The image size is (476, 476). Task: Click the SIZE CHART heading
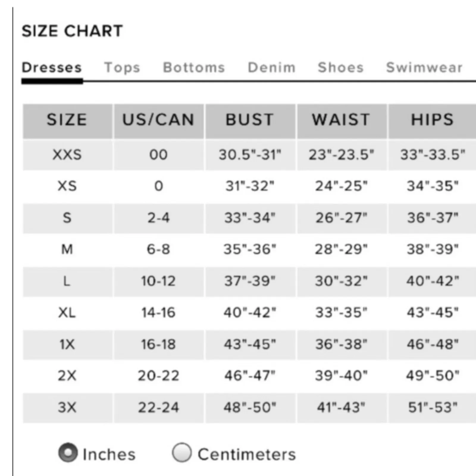pyautogui.click(x=72, y=31)
